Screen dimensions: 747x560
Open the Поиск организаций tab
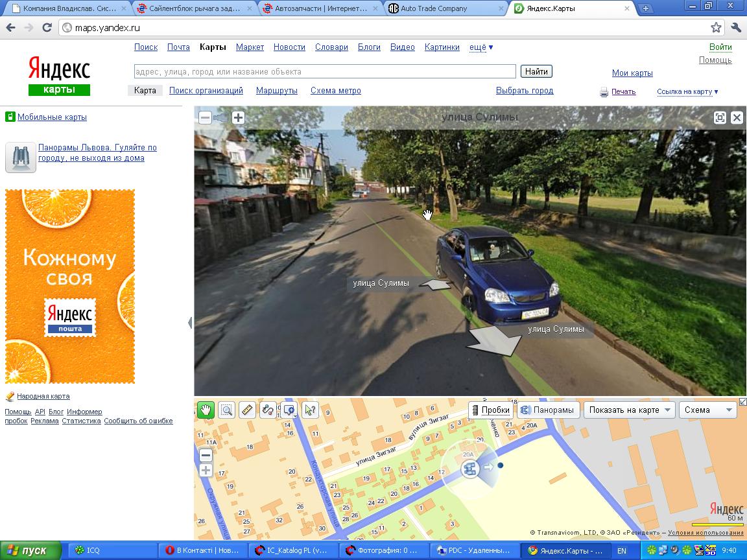tap(206, 91)
